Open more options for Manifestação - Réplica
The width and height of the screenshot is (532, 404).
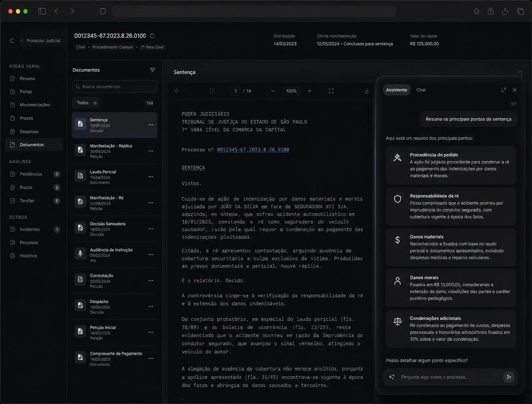click(151, 151)
